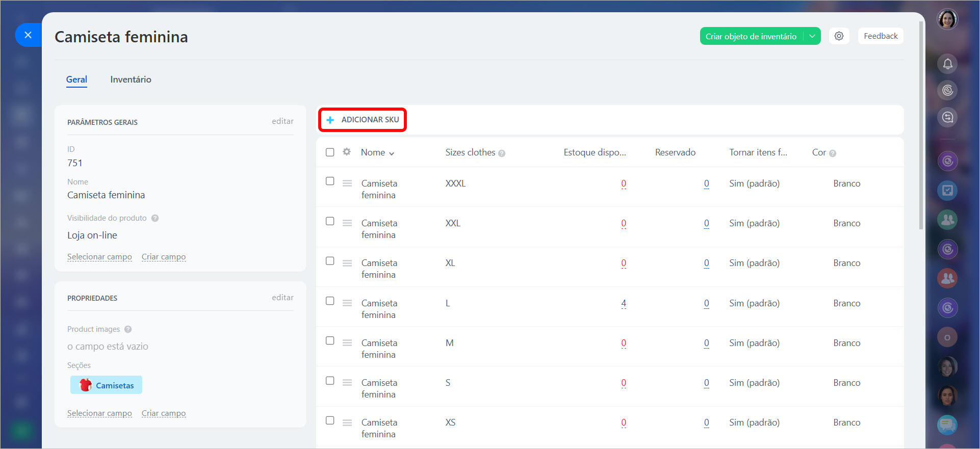Image resolution: width=980 pixels, height=449 pixels.
Task: Click the stock value 0 in XS row
Action: 624,422
